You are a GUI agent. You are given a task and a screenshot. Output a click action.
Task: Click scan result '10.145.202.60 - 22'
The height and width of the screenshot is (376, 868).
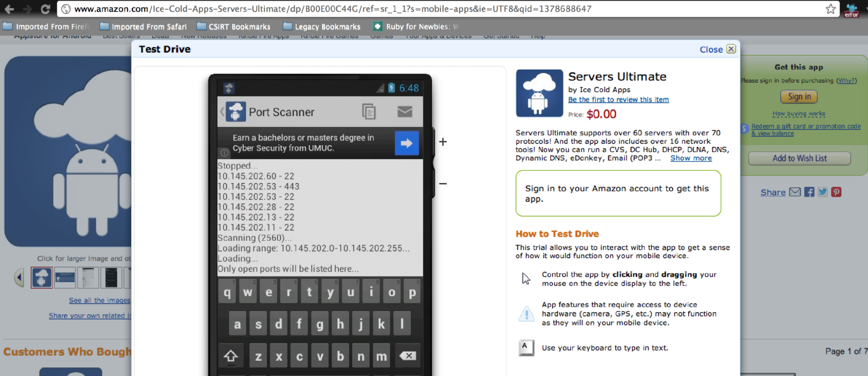click(x=256, y=176)
